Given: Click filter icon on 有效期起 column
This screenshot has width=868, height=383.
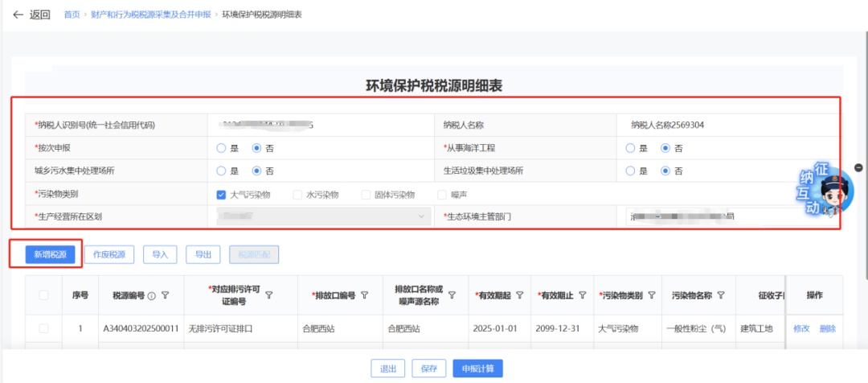Looking at the screenshot, I should tap(520, 296).
